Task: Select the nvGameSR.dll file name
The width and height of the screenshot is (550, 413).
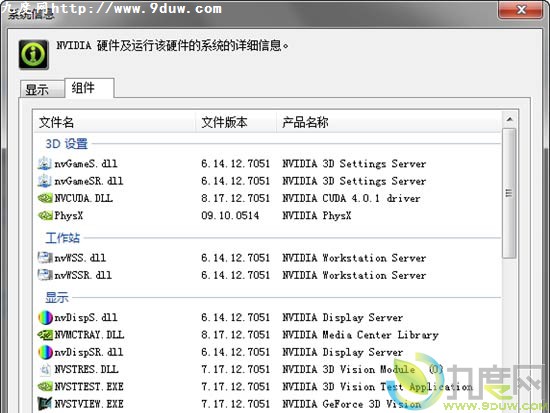Action: point(89,181)
